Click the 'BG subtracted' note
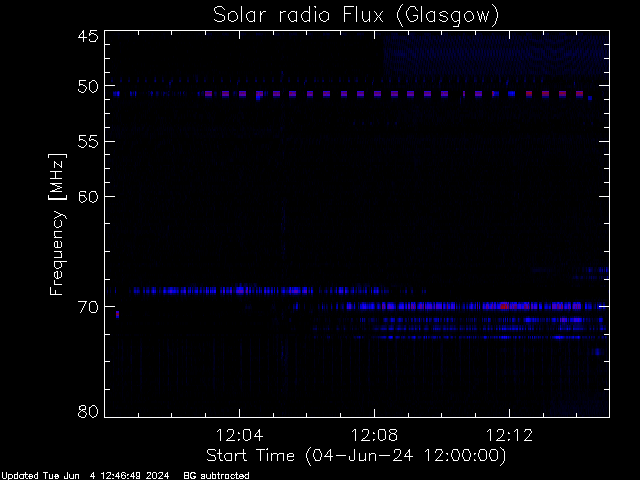The height and width of the screenshot is (480, 640). tap(216, 476)
